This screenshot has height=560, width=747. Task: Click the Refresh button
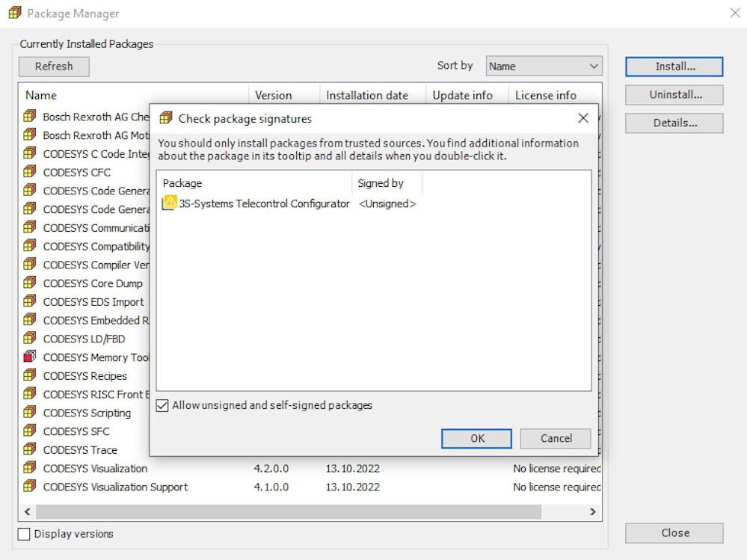point(54,67)
